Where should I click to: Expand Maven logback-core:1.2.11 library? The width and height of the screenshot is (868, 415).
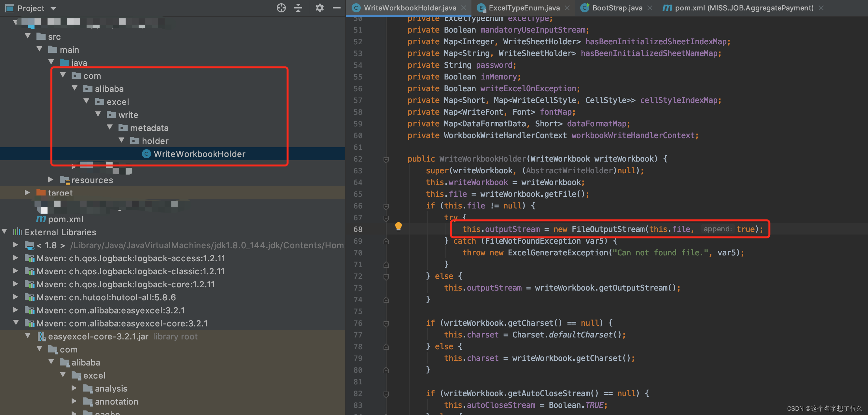[16, 284]
